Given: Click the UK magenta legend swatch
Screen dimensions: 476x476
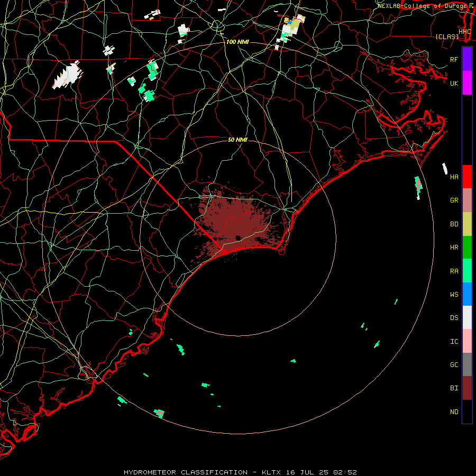Looking at the screenshot, I should [467, 83].
